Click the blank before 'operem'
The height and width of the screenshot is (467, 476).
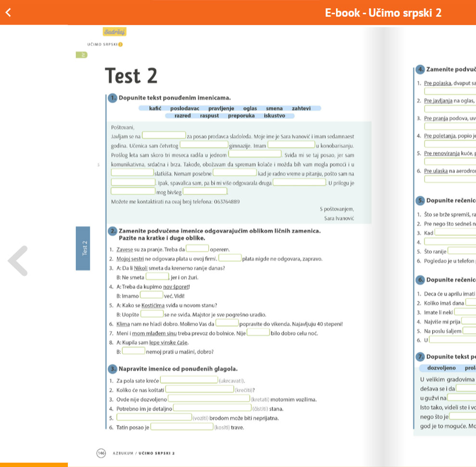tap(197, 249)
